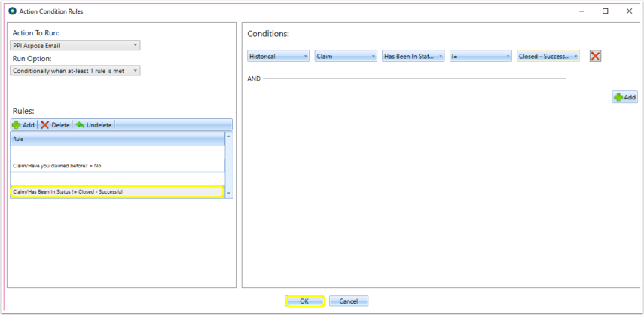Open the Has Been In Status dropdown
This screenshot has height=315, width=644.
coord(414,57)
